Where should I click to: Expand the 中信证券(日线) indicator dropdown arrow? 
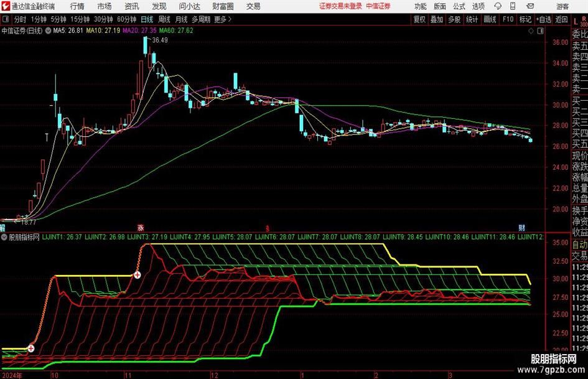(48, 30)
